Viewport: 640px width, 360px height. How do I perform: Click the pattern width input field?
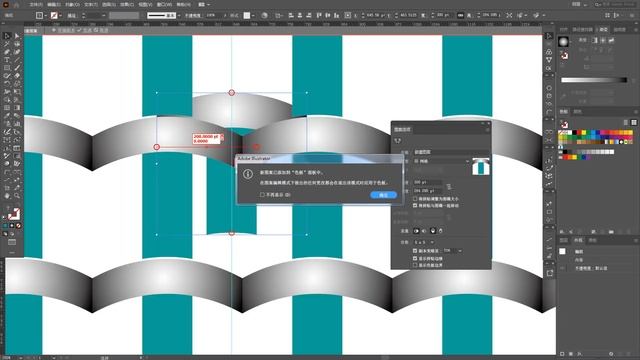(427, 182)
